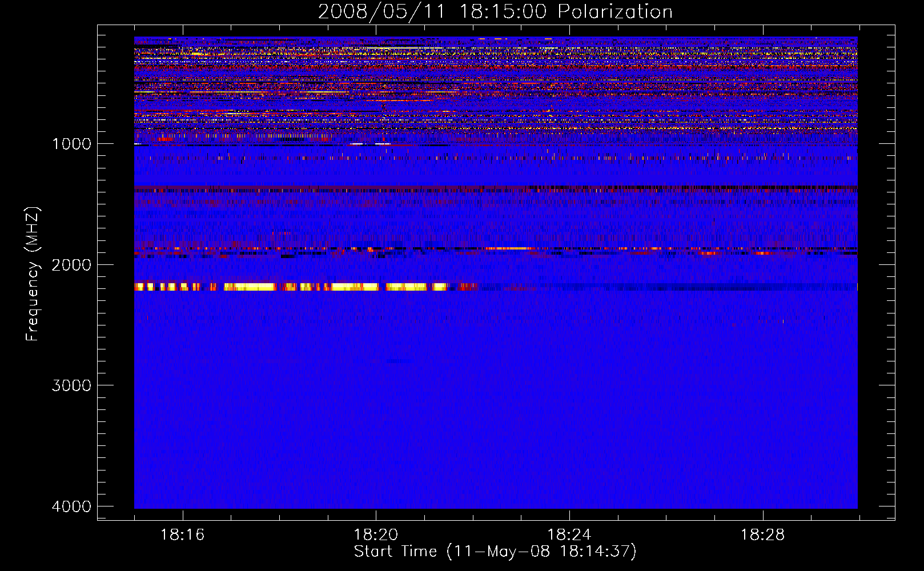Click the 2000 frequency tick label

pos(71,264)
